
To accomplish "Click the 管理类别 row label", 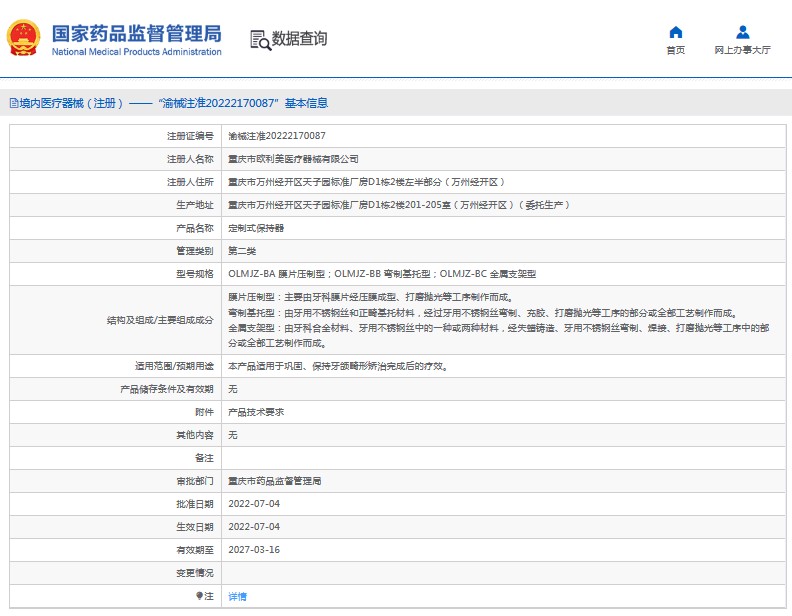I will (x=194, y=251).
